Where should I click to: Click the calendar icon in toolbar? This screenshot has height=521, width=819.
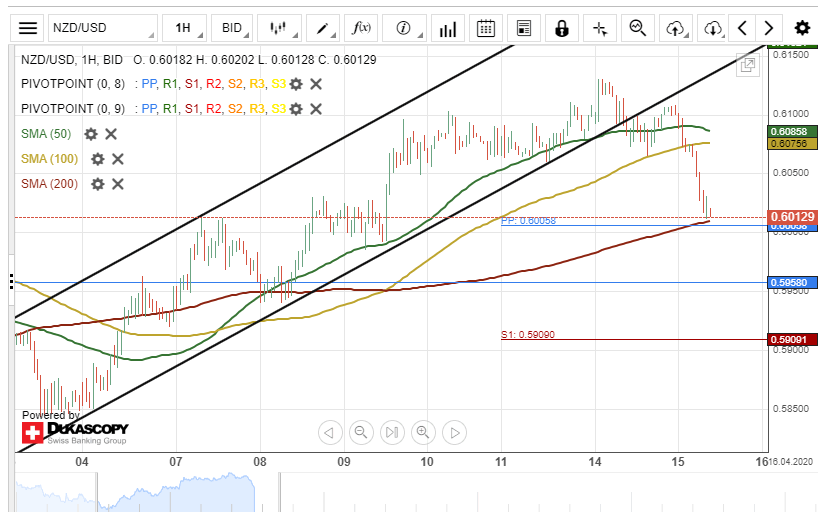(x=485, y=28)
